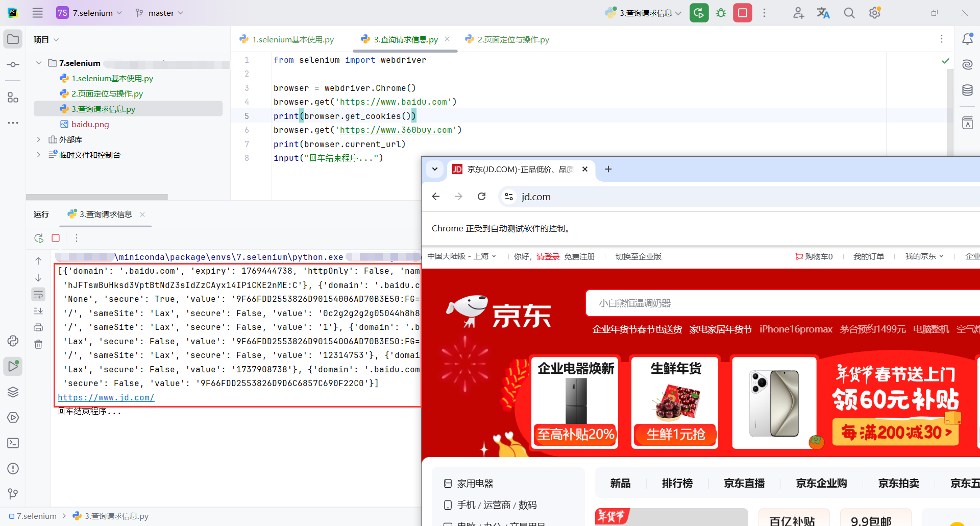Switch to 2.页面定位与操作.py editor tab
Image resolution: width=980 pixels, height=526 pixels.
(x=507, y=39)
